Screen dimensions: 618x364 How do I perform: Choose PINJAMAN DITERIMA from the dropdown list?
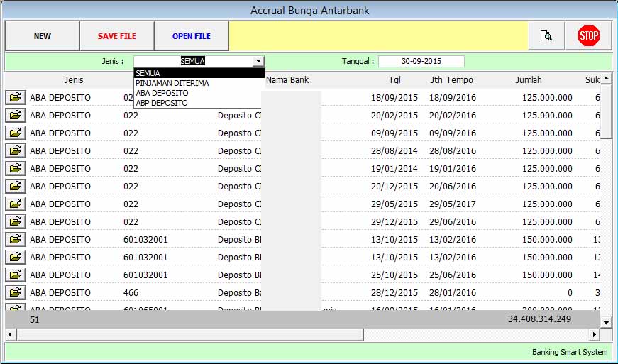point(199,83)
